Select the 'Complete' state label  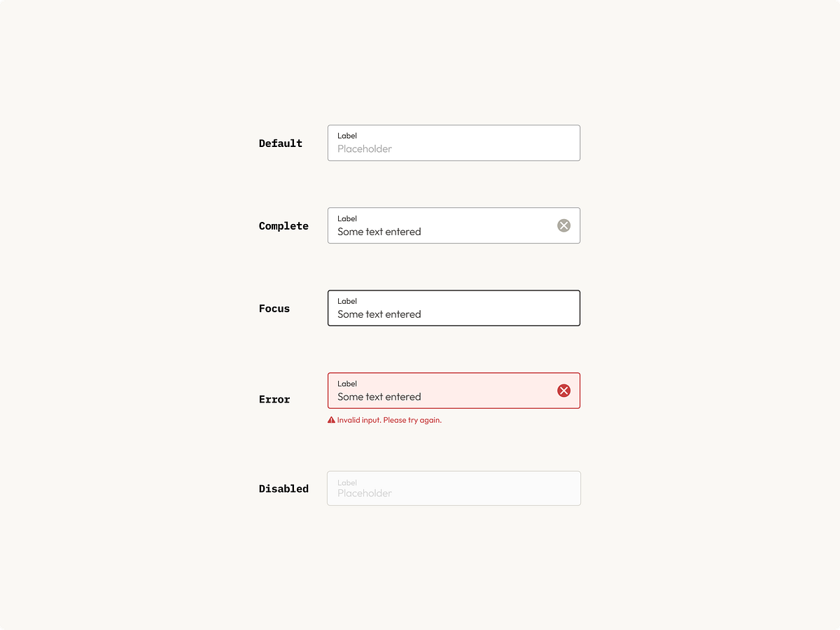[x=283, y=225]
